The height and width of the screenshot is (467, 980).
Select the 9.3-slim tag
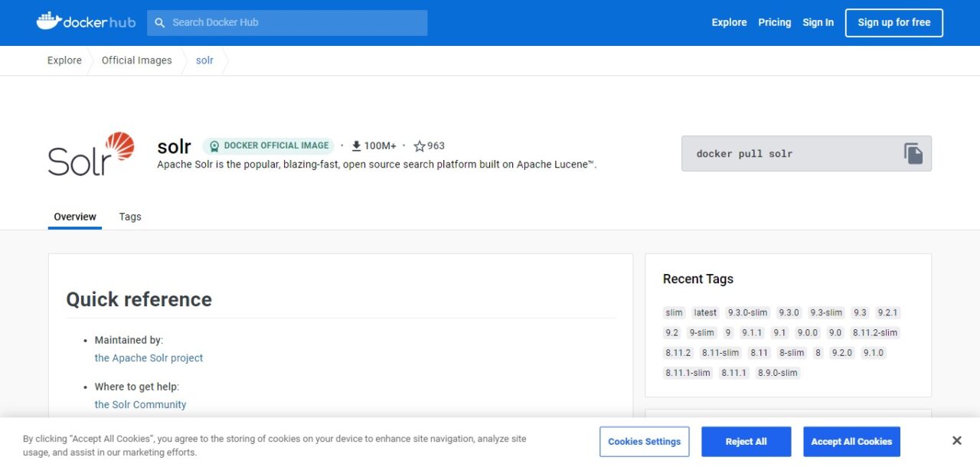826,312
